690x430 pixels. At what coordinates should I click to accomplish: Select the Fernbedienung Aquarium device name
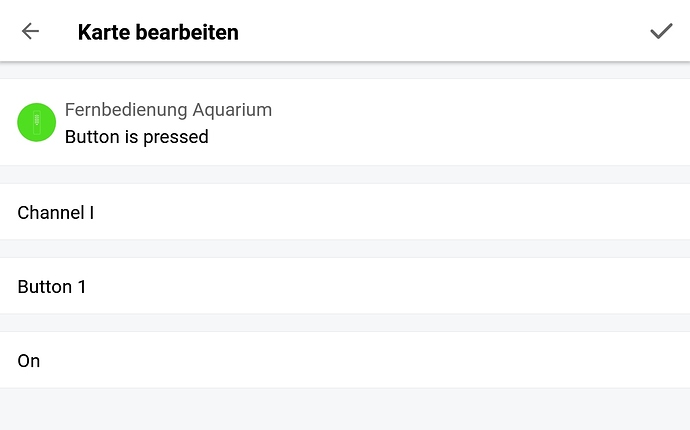click(168, 110)
